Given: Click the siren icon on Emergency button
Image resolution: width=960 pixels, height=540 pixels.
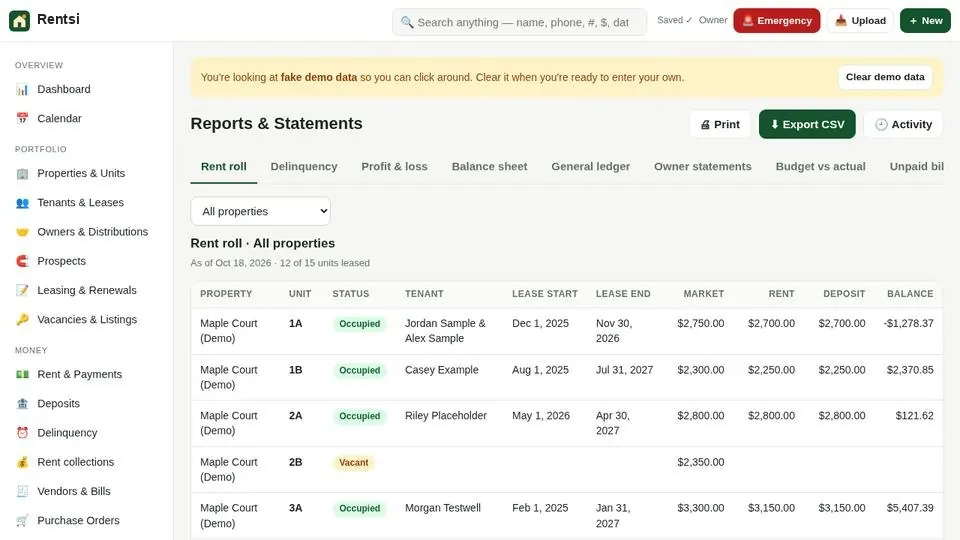Looking at the screenshot, I should (748, 21).
